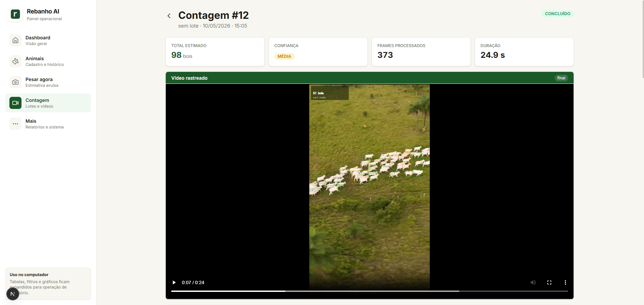Click the round N avatar badge
The image size is (644, 305).
[13, 294]
